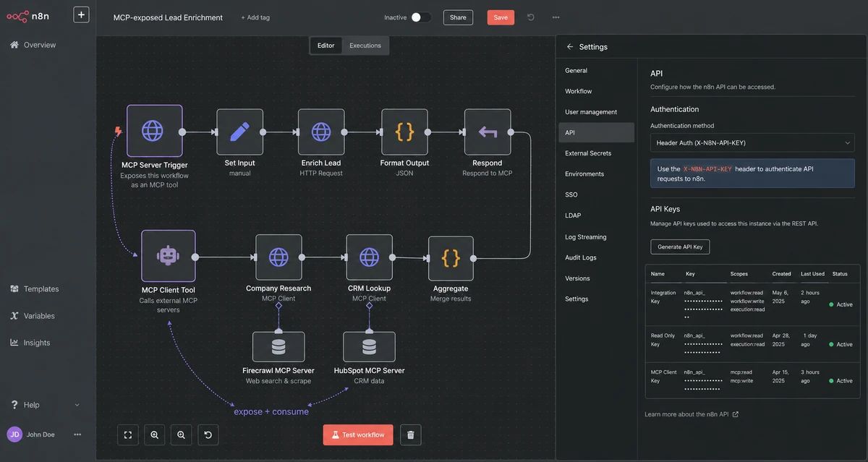Image resolution: width=868 pixels, height=462 pixels.
Task: Open the workflow more options ellipsis
Action: [556, 17]
